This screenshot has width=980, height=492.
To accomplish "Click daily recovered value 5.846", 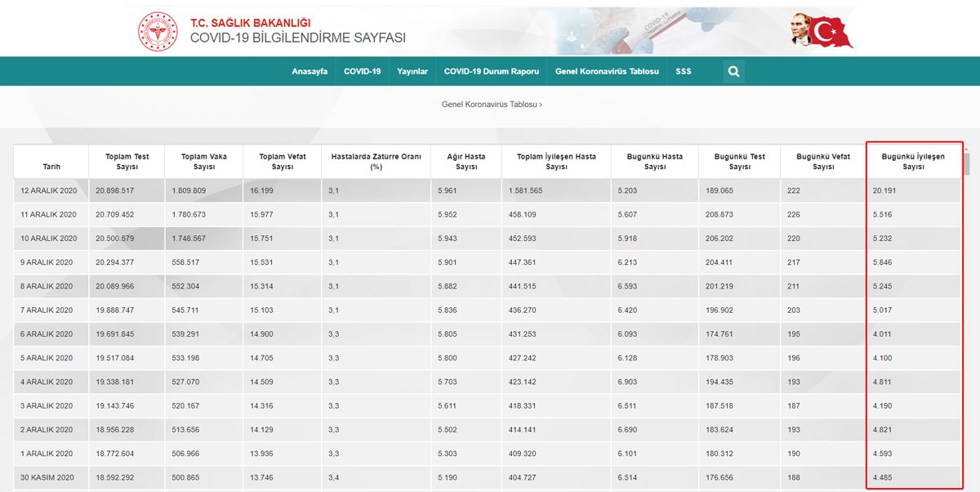I will coord(883,262).
